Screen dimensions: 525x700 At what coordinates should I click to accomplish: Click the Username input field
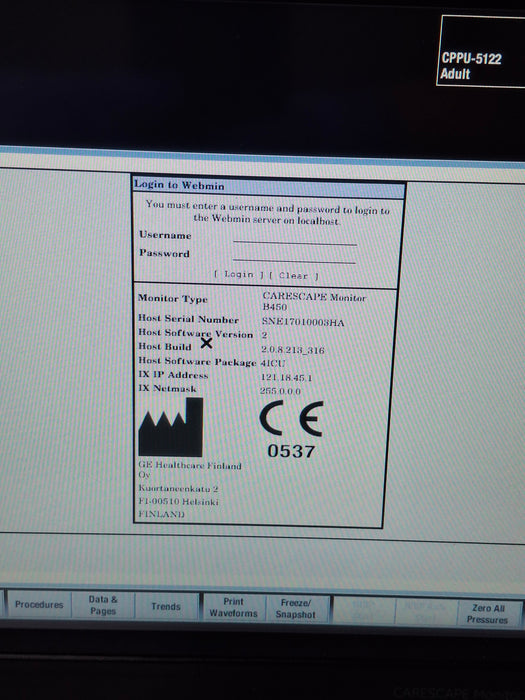(x=295, y=238)
